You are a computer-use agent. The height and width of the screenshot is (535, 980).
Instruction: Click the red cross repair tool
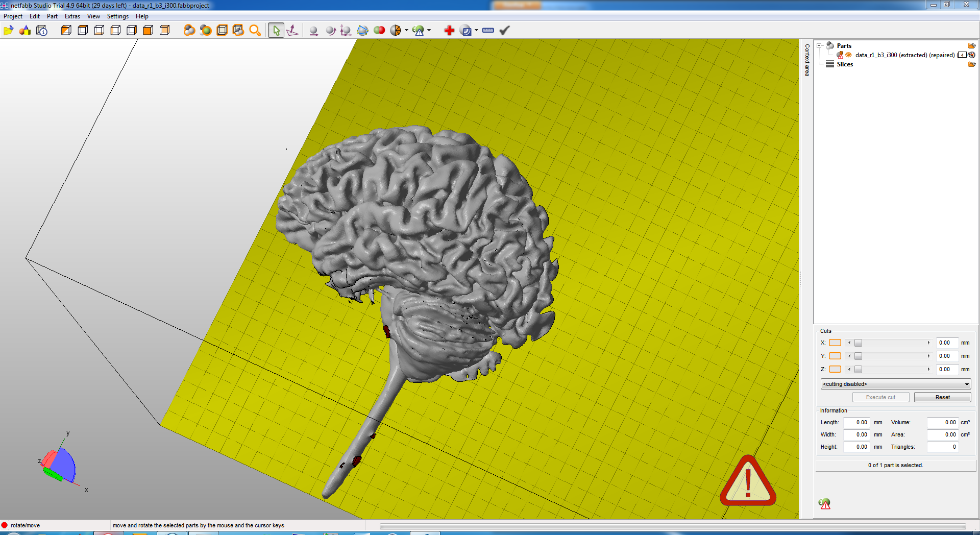coord(449,31)
